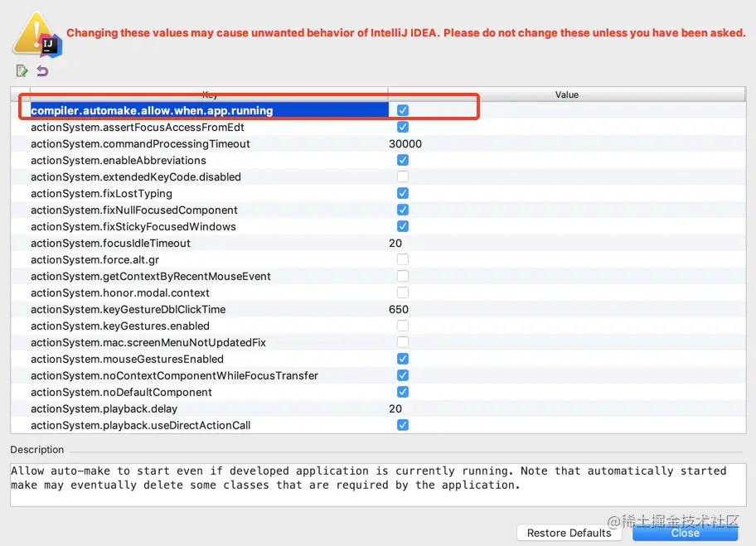Select the actionSystem.noDefaultComponent key
Image resolution: width=756 pixels, height=546 pixels.
(122, 392)
